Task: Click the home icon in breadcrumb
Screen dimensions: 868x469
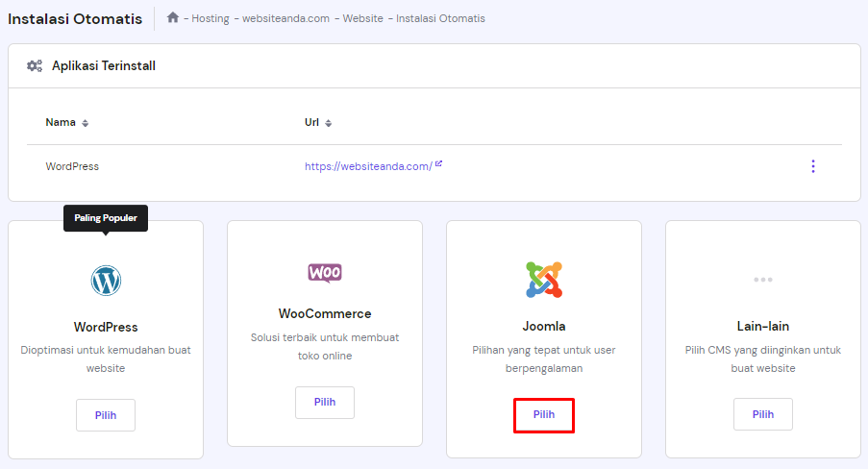Action: 173,17
